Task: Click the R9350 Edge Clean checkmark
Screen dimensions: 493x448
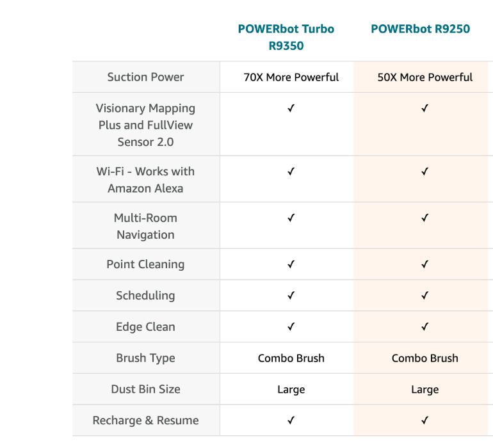Action: [x=291, y=327]
